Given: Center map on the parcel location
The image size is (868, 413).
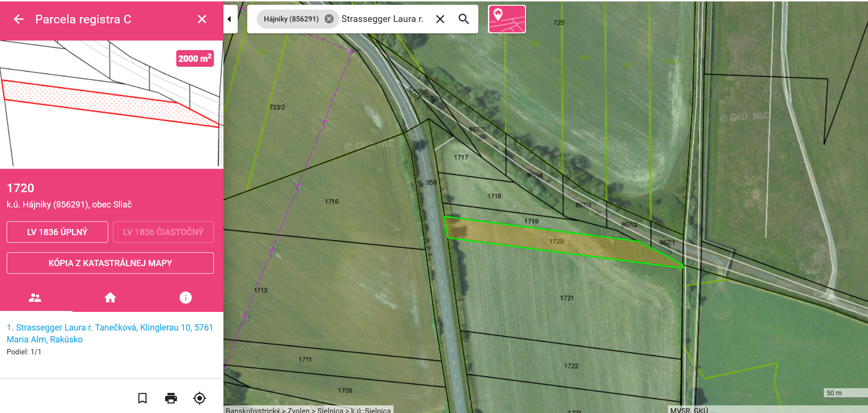Looking at the screenshot, I should [200, 398].
